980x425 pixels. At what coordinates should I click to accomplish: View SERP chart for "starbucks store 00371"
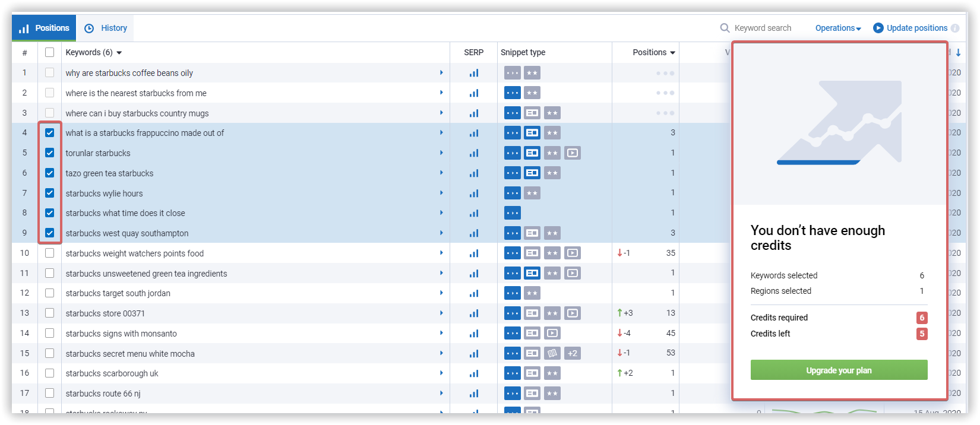tap(473, 313)
